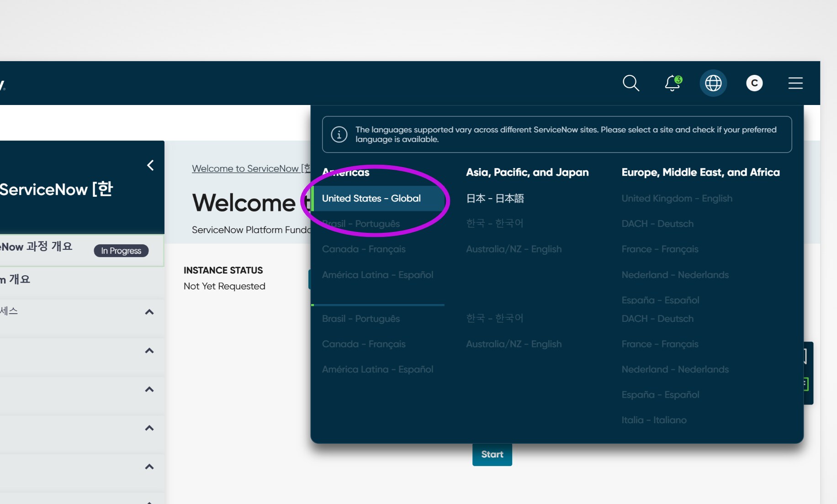Click the In Progress badge
The height and width of the screenshot is (504, 837).
tap(121, 250)
